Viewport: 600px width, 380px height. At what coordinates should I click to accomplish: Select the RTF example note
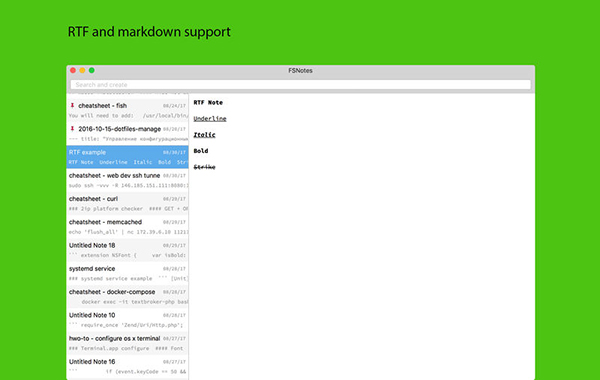pyautogui.click(x=127, y=157)
